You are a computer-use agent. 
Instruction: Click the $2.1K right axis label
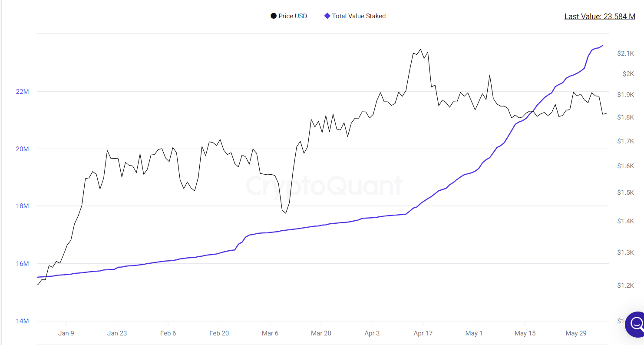[625, 53]
